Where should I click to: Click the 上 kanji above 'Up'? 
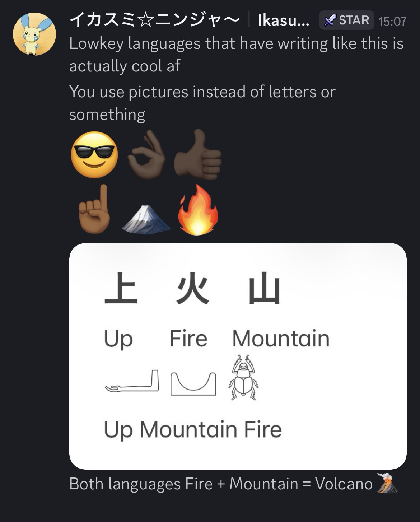(x=121, y=289)
